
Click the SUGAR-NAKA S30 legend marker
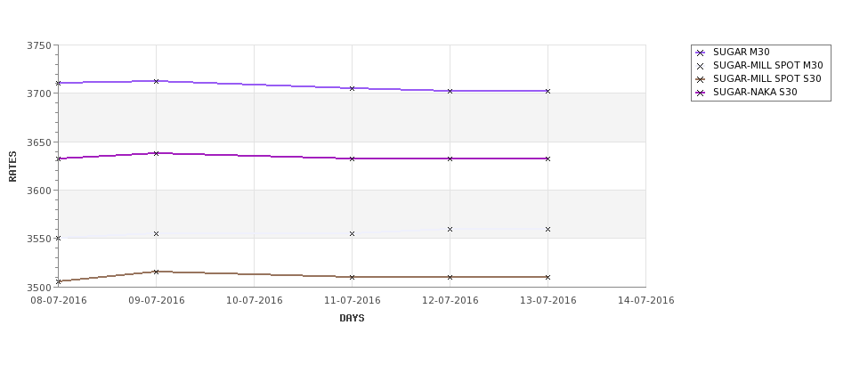click(x=701, y=93)
